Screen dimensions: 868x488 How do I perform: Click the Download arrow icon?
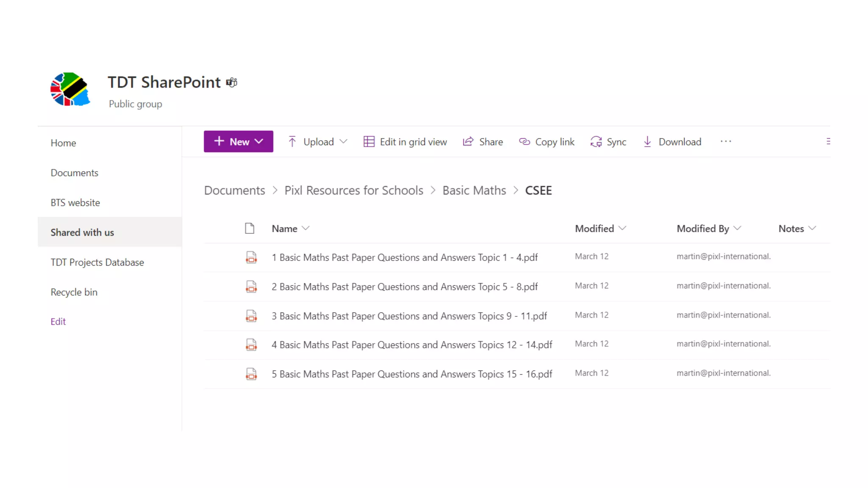(x=647, y=142)
